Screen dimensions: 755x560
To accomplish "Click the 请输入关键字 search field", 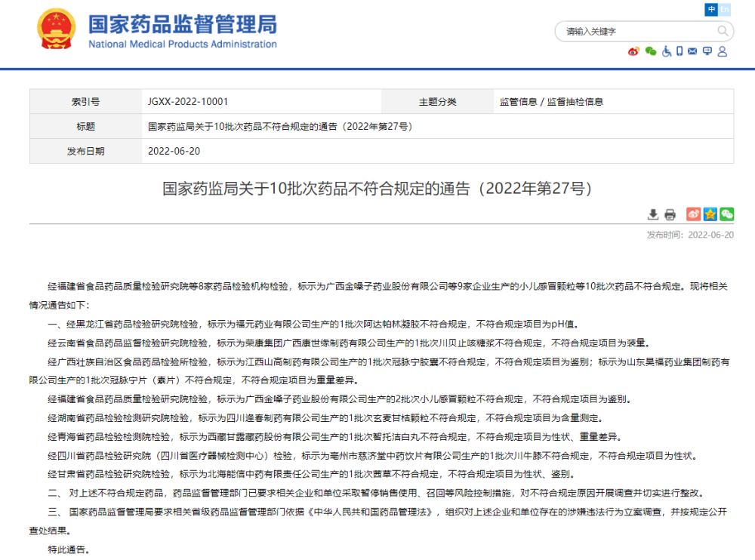I will [x=634, y=31].
